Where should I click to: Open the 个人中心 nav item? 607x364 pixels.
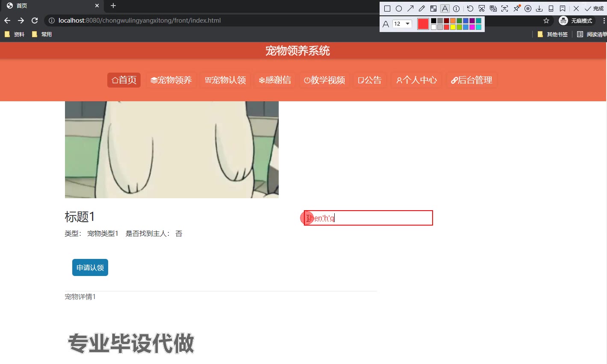click(417, 80)
